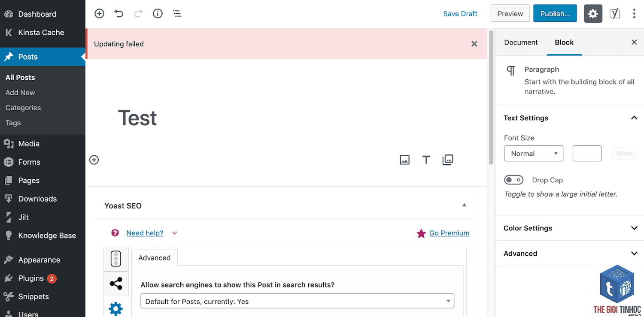Click the red question mark help icon
This screenshot has width=644, height=317.
point(115,233)
